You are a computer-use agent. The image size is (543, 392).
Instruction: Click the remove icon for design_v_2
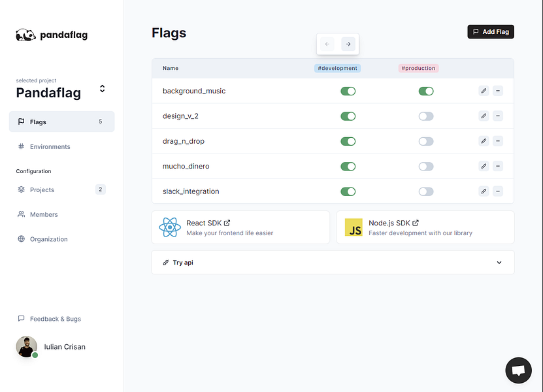click(x=498, y=116)
